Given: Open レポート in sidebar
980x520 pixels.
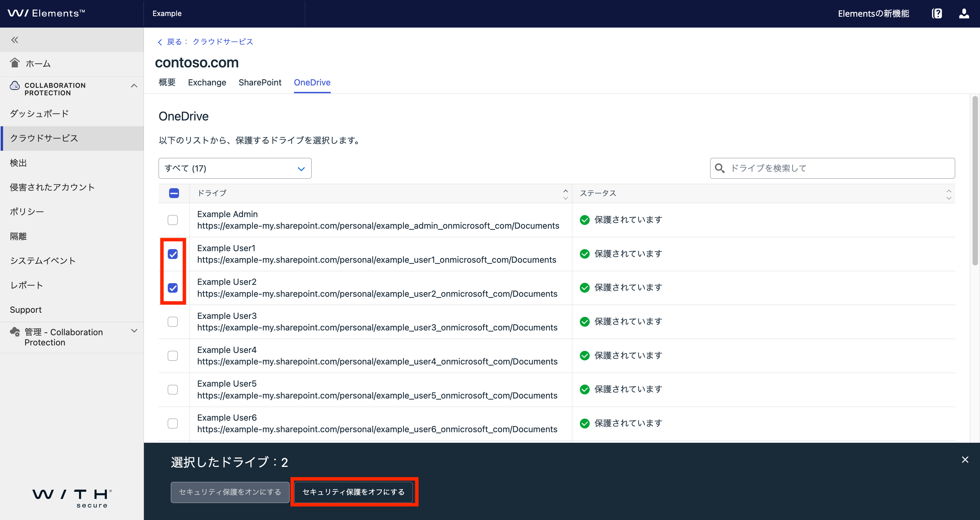Looking at the screenshot, I should (72, 285).
